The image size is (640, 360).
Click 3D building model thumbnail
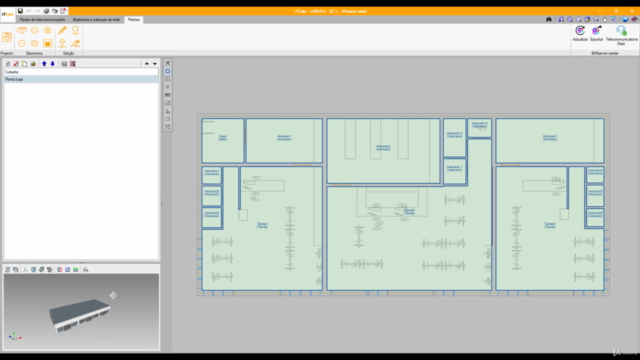coord(80,315)
